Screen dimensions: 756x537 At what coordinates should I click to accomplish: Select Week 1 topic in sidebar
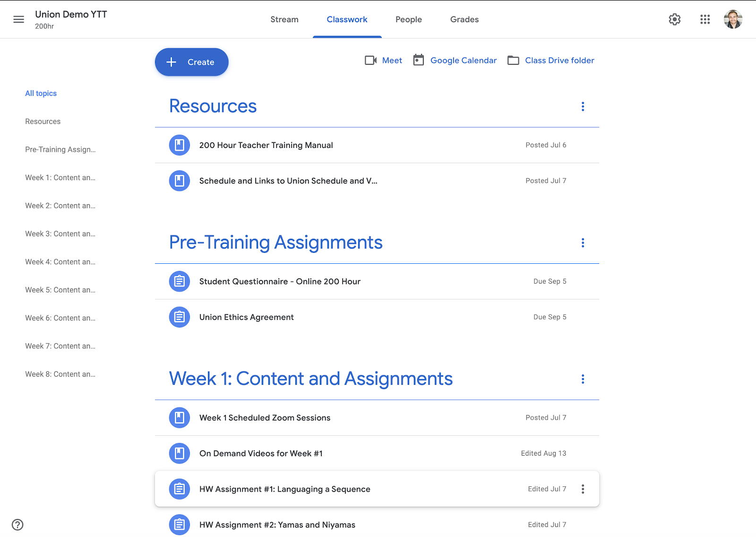point(60,178)
